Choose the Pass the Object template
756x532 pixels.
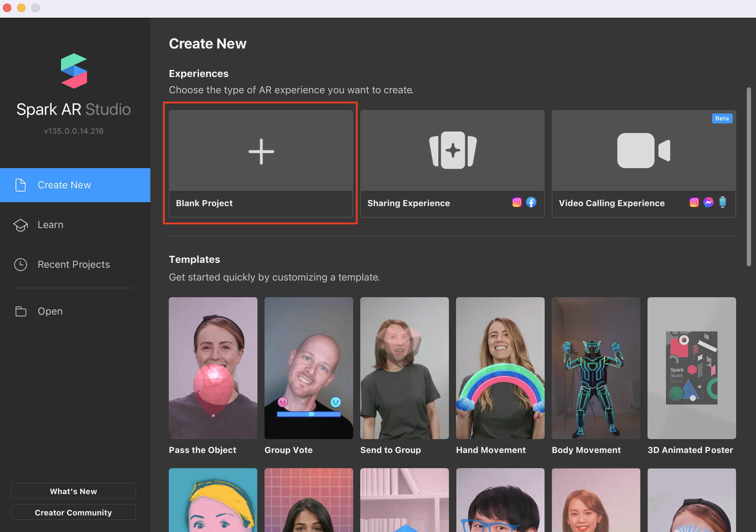[x=213, y=368]
